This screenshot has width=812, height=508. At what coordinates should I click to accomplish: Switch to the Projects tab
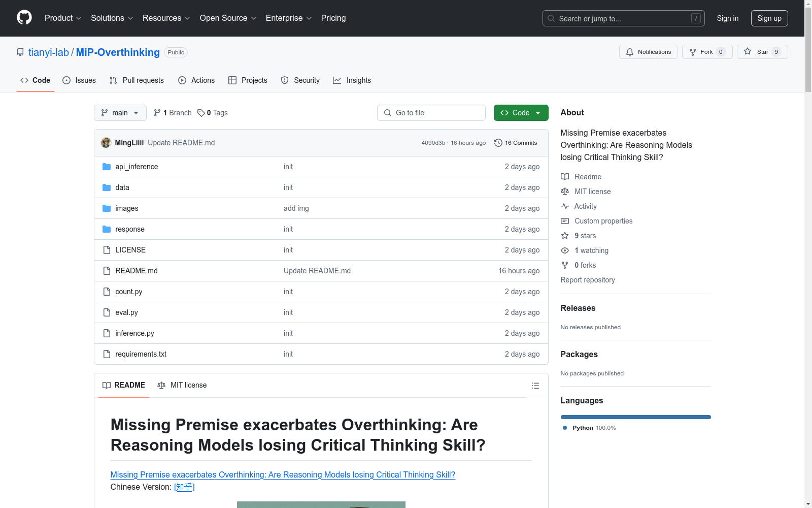[x=248, y=80]
